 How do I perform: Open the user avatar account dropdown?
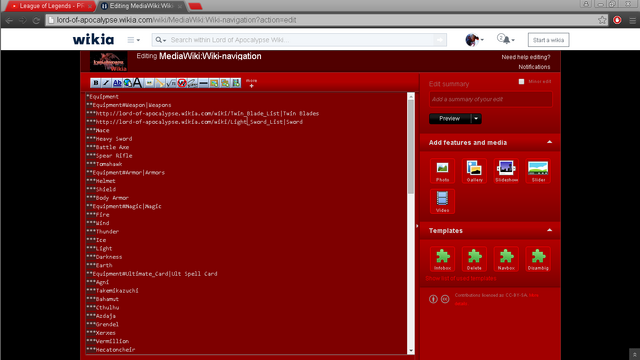474,40
